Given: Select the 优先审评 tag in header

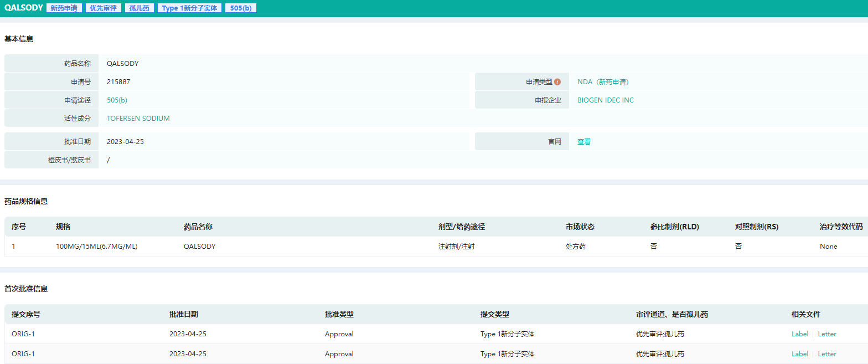Looking at the screenshot, I should 103,8.
